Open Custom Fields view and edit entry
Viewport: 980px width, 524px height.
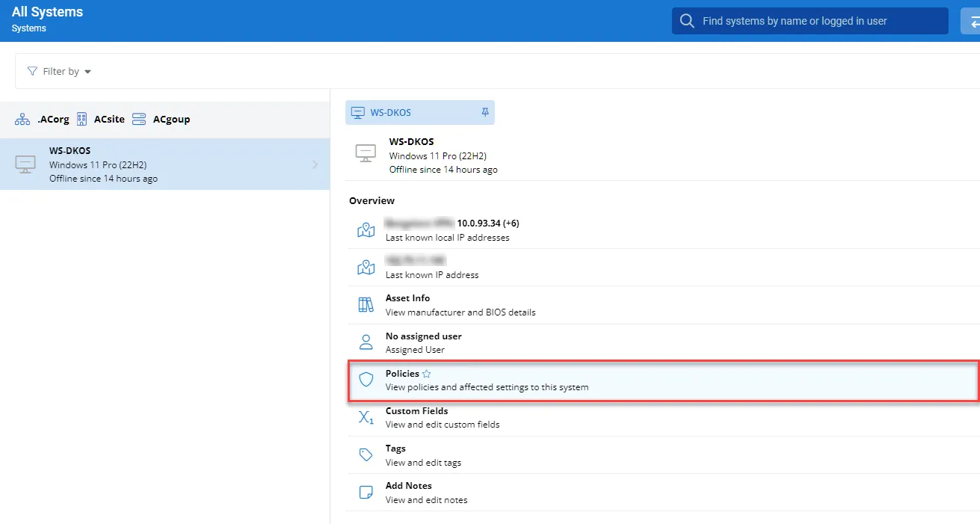pos(443,417)
